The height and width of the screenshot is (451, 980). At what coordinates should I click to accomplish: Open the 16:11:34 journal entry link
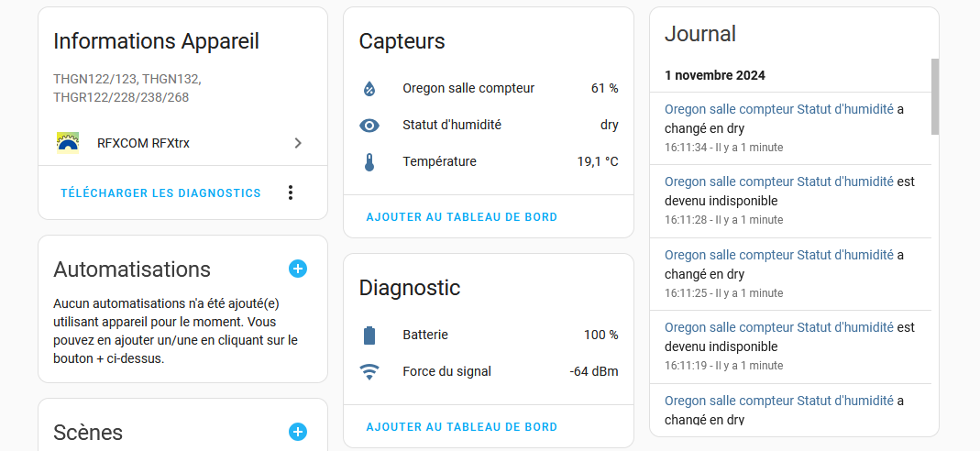coord(779,109)
